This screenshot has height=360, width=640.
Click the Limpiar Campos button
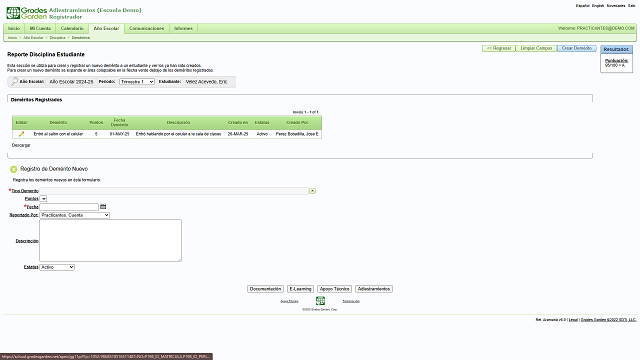coord(536,48)
